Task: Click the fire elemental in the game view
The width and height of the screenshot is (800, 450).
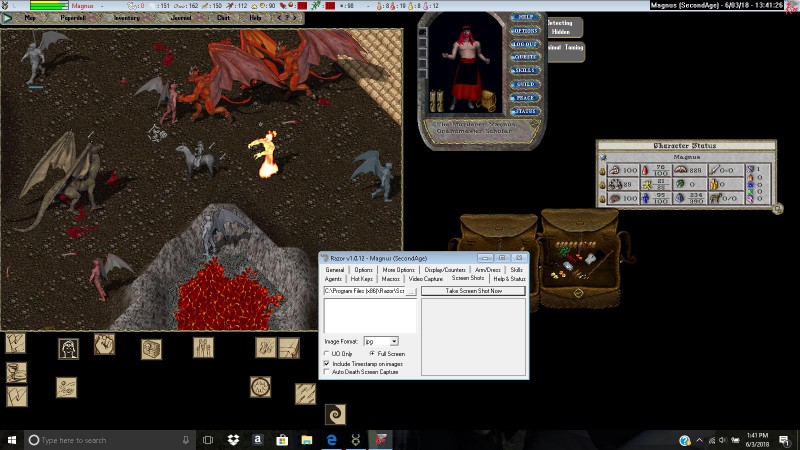Action: click(265, 154)
